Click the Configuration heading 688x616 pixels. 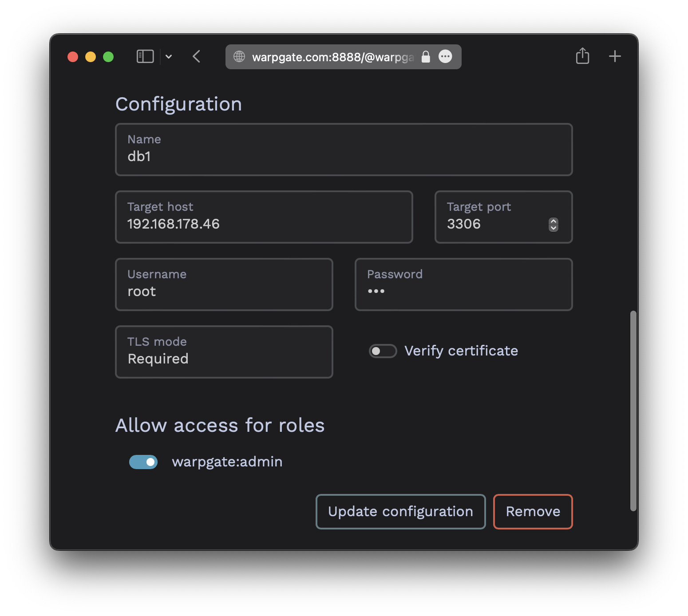179,104
